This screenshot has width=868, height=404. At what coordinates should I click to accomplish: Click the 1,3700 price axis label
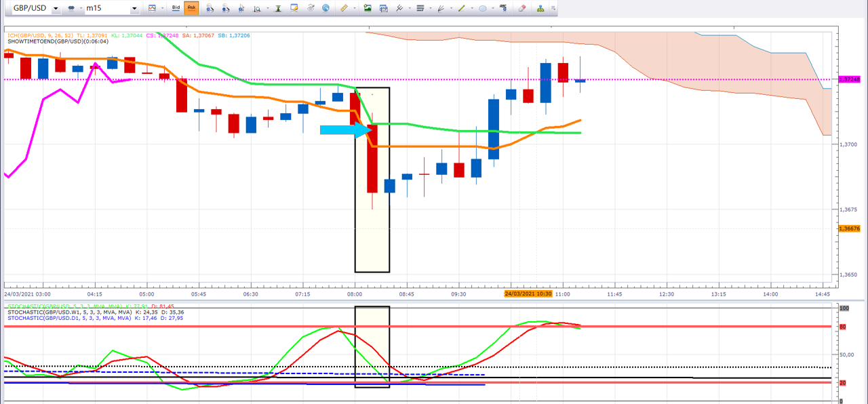click(847, 144)
